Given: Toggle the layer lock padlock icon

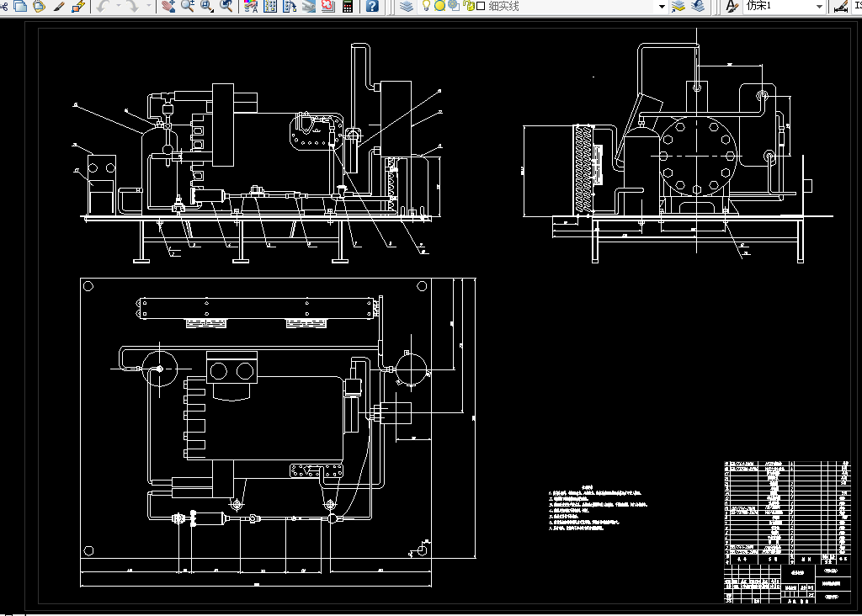Looking at the screenshot, I should click(x=469, y=6).
